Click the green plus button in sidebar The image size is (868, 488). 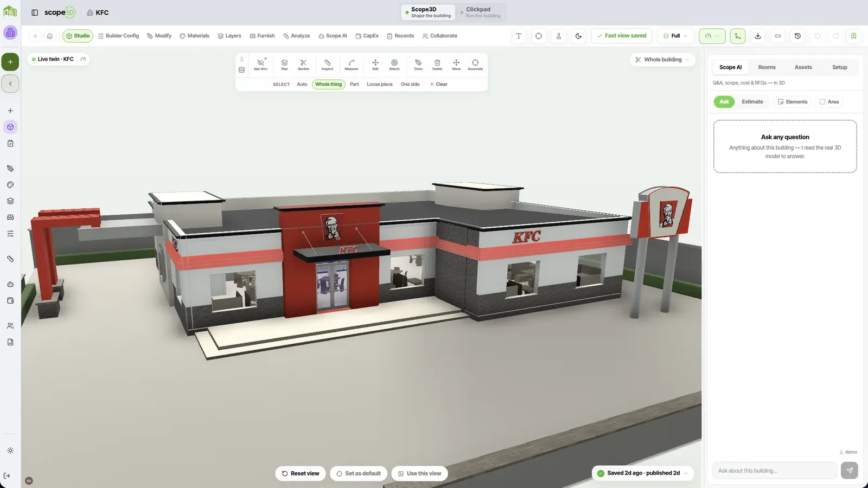10,62
